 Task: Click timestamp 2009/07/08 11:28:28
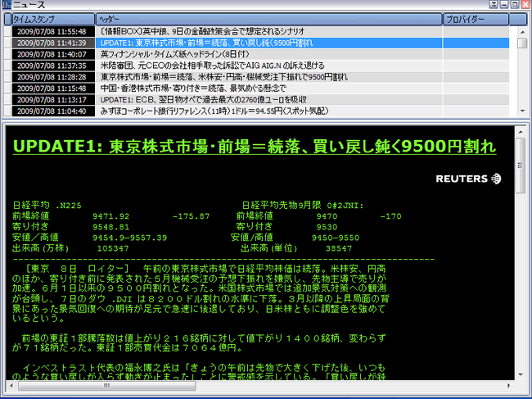tap(52, 77)
